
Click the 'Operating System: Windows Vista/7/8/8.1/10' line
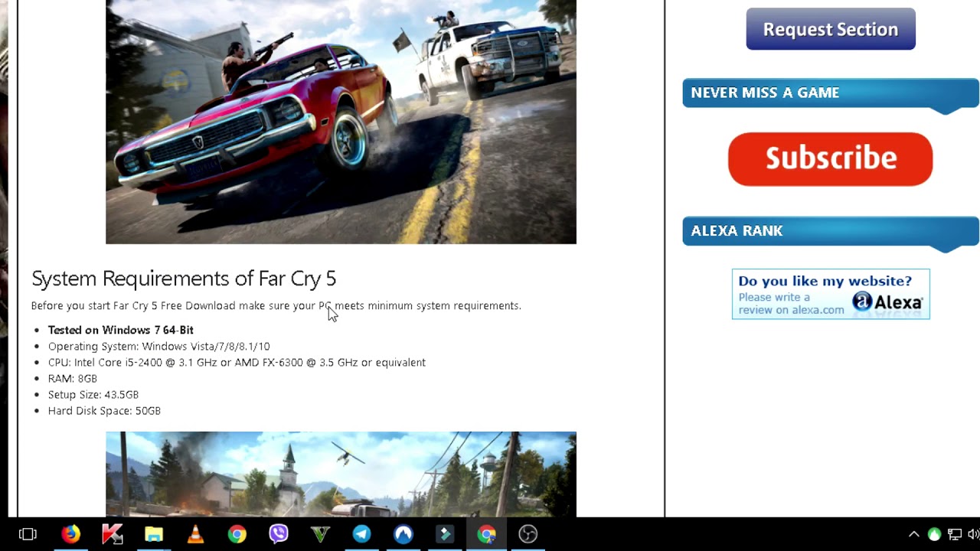click(x=159, y=346)
